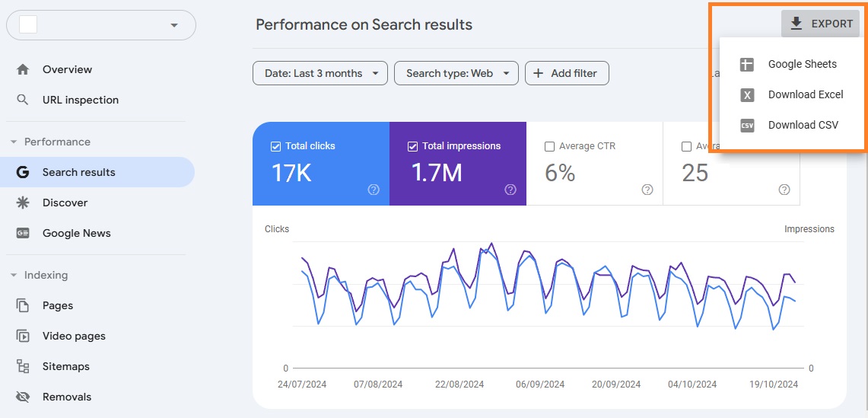Open help icon on Average CTR card

(647, 190)
